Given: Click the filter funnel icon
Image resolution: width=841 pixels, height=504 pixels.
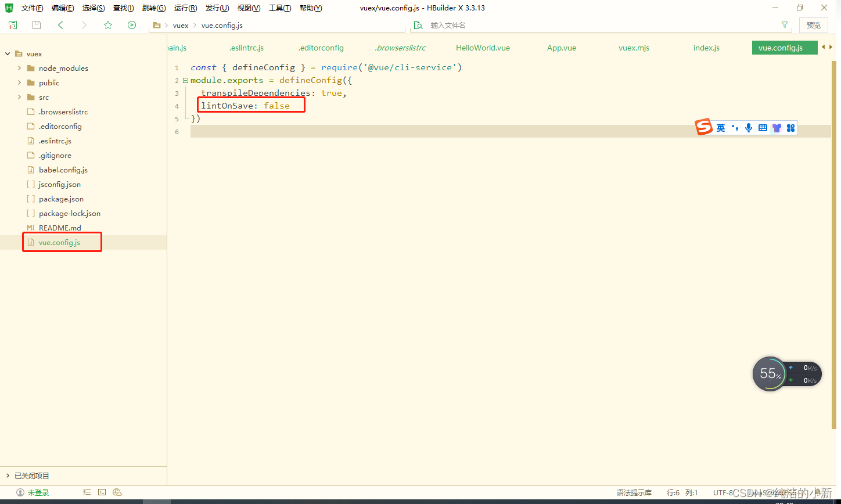Looking at the screenshot, I should pos(785,25).
